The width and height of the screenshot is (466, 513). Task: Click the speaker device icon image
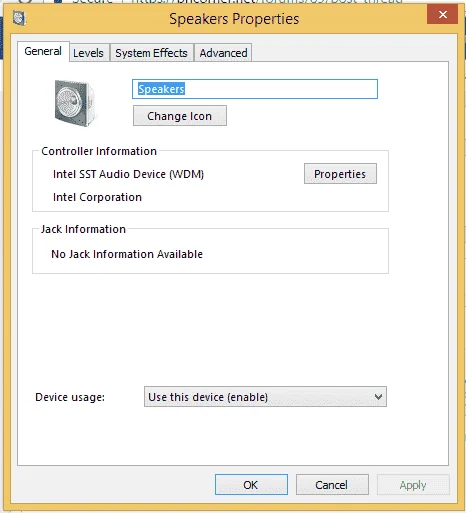tap(75, 103)
